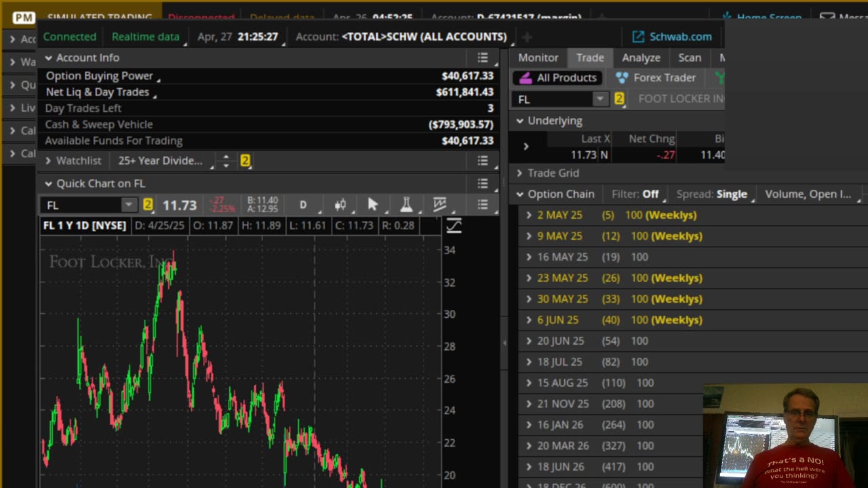Click the FL symbol field in Quick Chart

[81, 205]
